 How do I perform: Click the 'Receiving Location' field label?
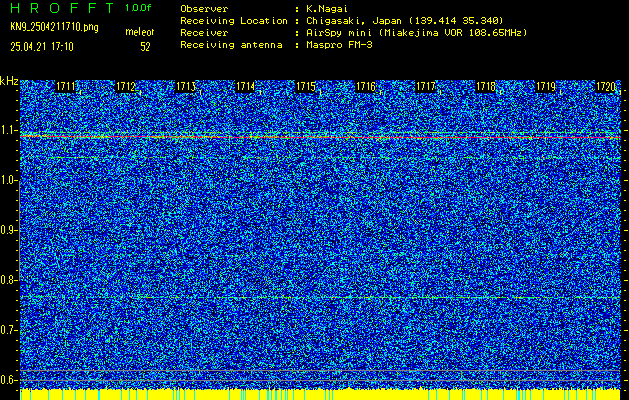[x=234, y=21]
